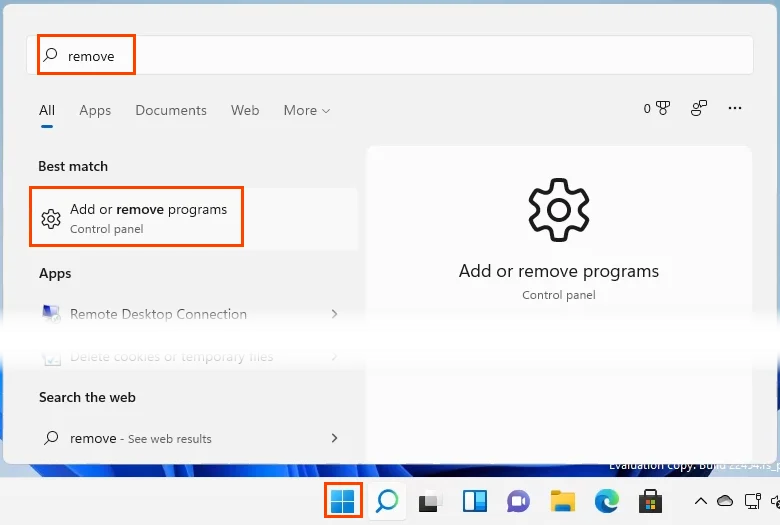Click the magnifier icon in search box
The width and height of the screenshot is (780, 525).
[x=50, y=55]
